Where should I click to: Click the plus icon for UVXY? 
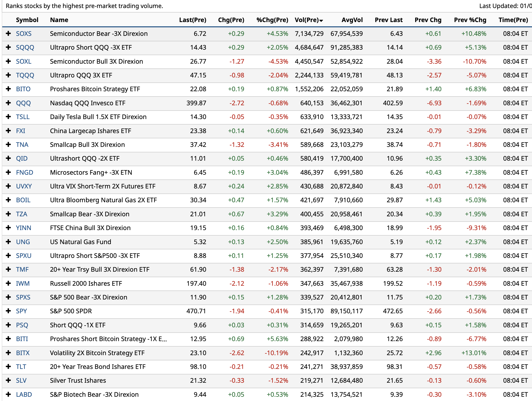click(8, 186)
